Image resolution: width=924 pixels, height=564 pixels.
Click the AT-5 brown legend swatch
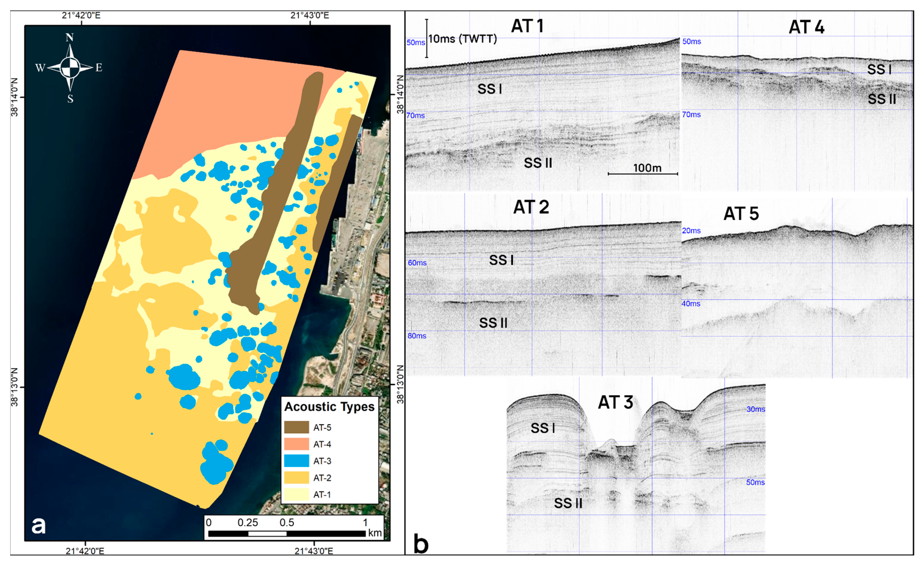[296, 427]
